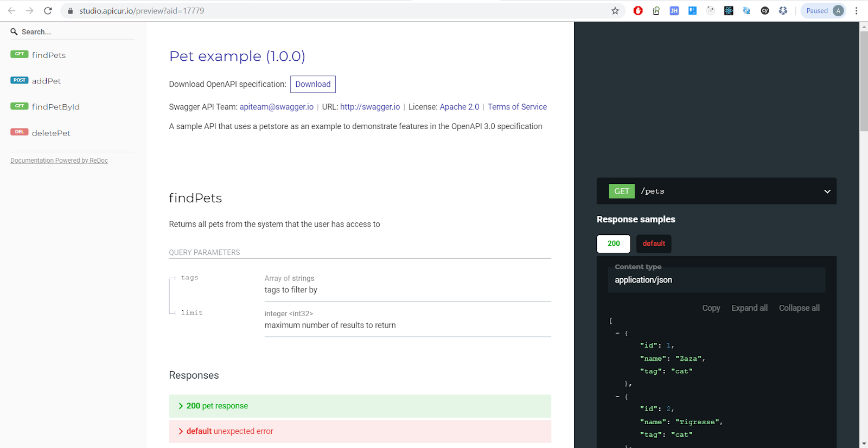The width and height of the screenshot is (868, 448).
Task: Open the Apache 2.0 license link
Action: 459,107
